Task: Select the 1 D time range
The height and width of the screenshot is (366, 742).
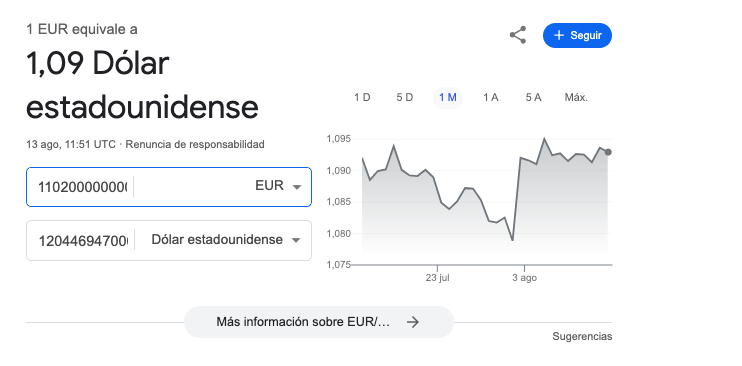Action: point(362,98)
